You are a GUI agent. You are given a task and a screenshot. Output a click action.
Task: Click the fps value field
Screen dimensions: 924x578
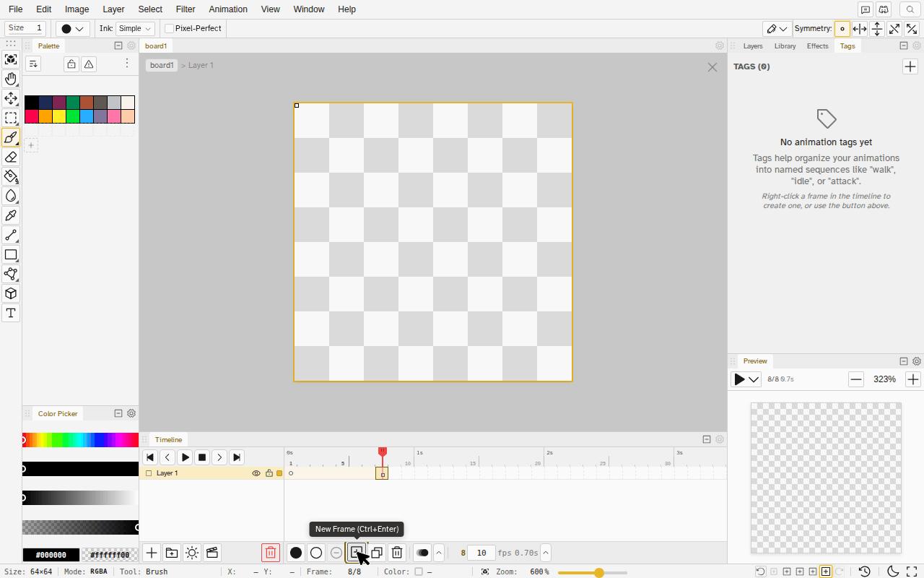(481, 553)
